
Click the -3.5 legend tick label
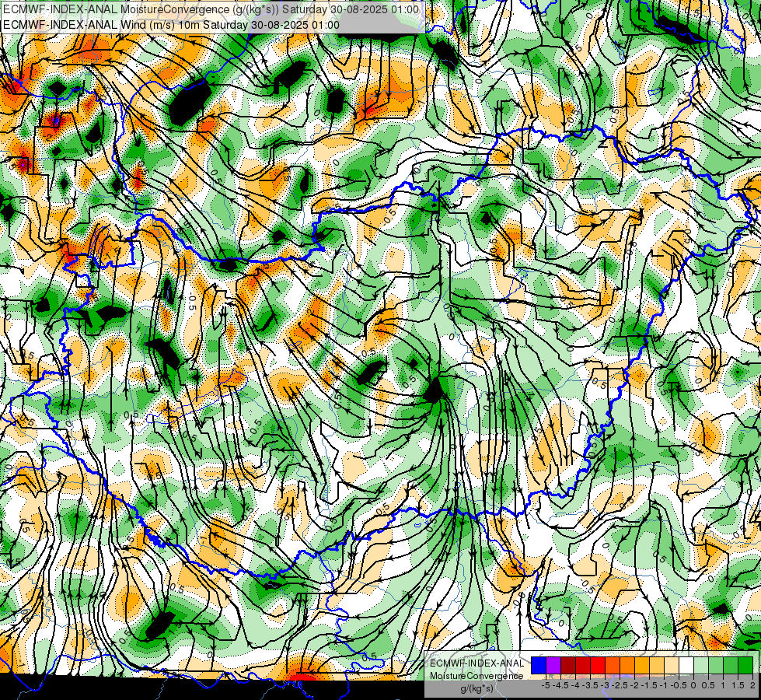(x=590, y=685)
